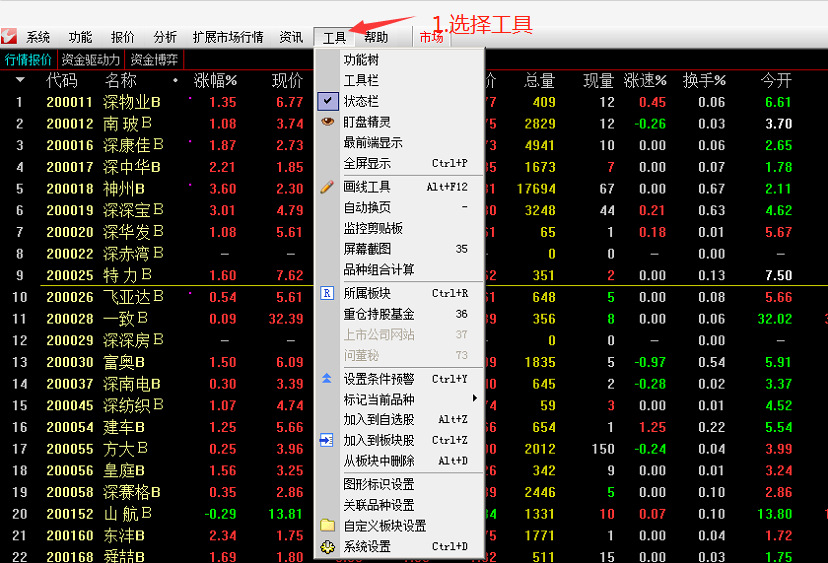
Task: Sort by the 涨速% column header
Action: (x=645, y=80)
